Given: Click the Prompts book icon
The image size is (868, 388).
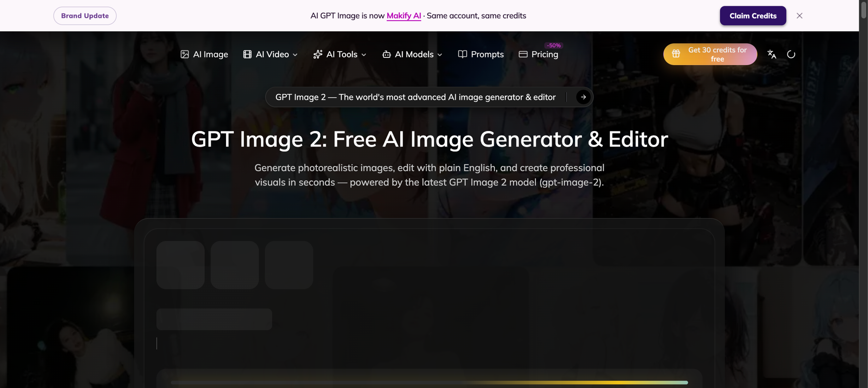Looking at the screenshot, I should click(462, 54).
